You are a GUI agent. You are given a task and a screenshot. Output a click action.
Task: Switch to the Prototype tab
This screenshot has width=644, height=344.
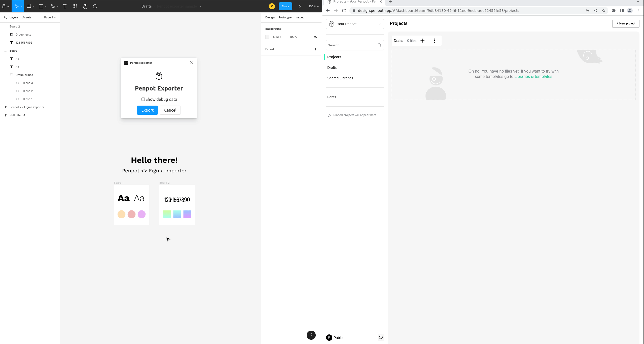[285, 17]
